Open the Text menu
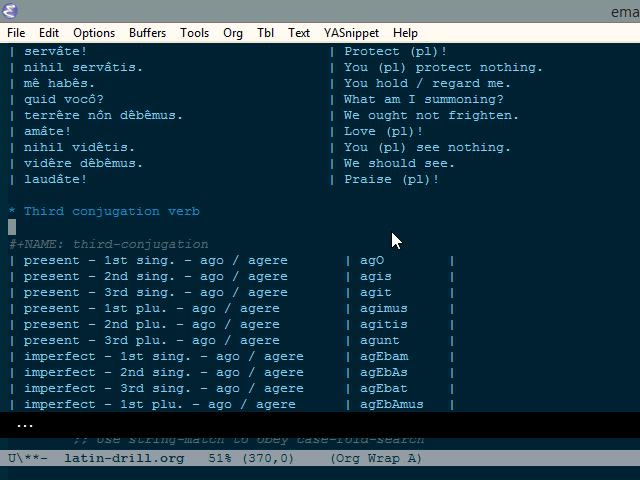The width and height of the screenshot is (640, 480). pyautogui.click(x=299, y=33)
